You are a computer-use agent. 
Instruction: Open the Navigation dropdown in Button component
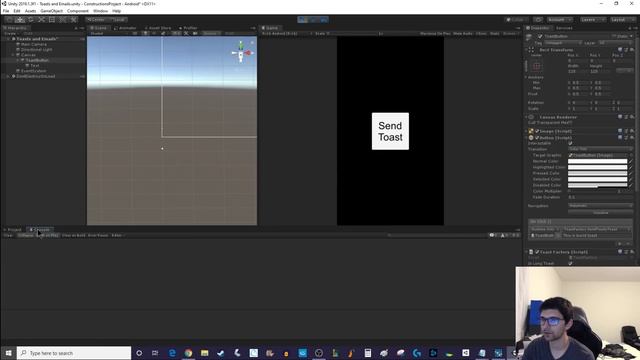(x=600, y=206)
